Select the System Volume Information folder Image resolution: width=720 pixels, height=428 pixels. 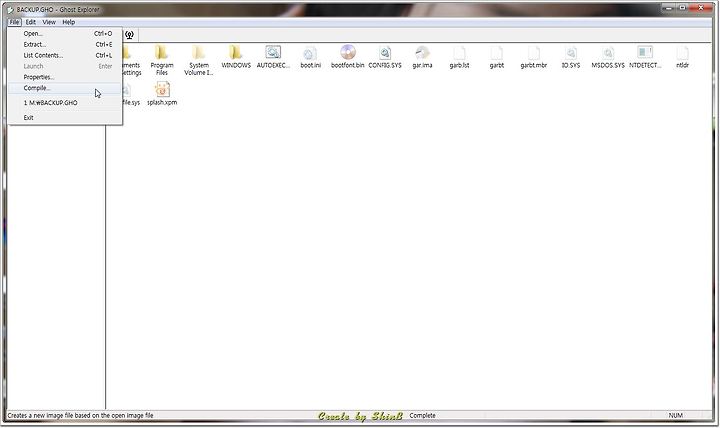tap(199, 52)
